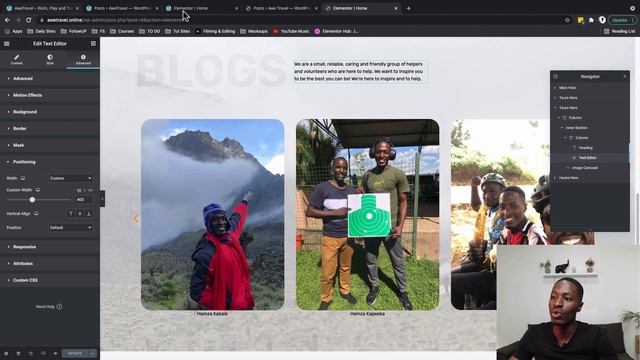Image resolution: width=640 pixels, height=360 pixels.
Task: Click the mountain hiker carousel image
Action: click(213, 215)
